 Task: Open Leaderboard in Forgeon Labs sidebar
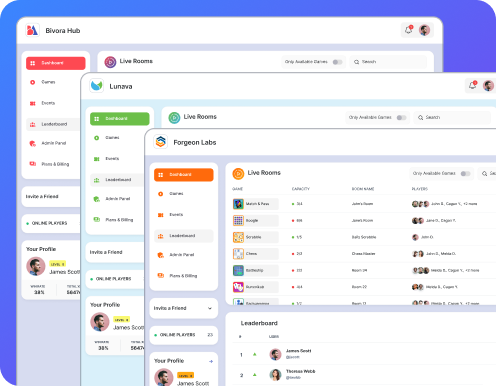pos(184,236)
